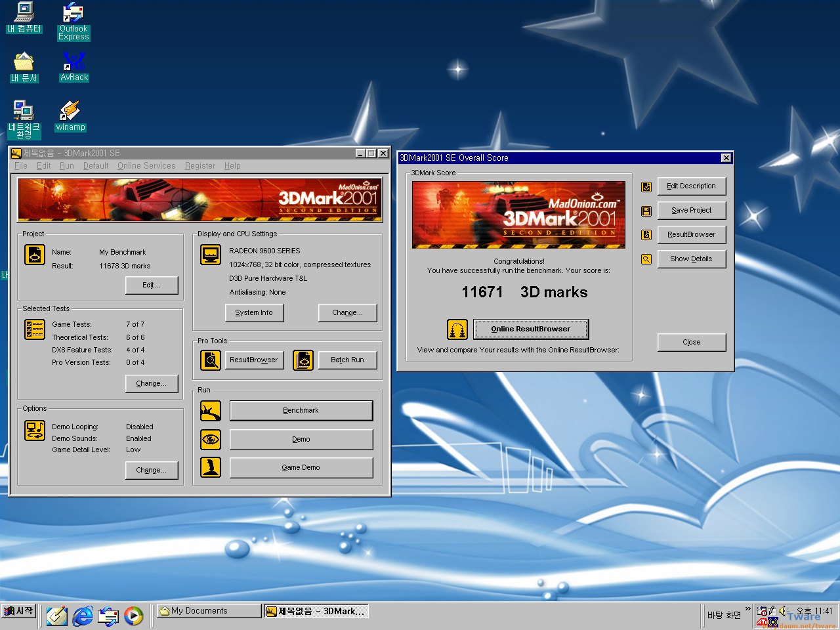The image size is (840, 630).
Task: Click the System Info button
Action: click(255, 313)
